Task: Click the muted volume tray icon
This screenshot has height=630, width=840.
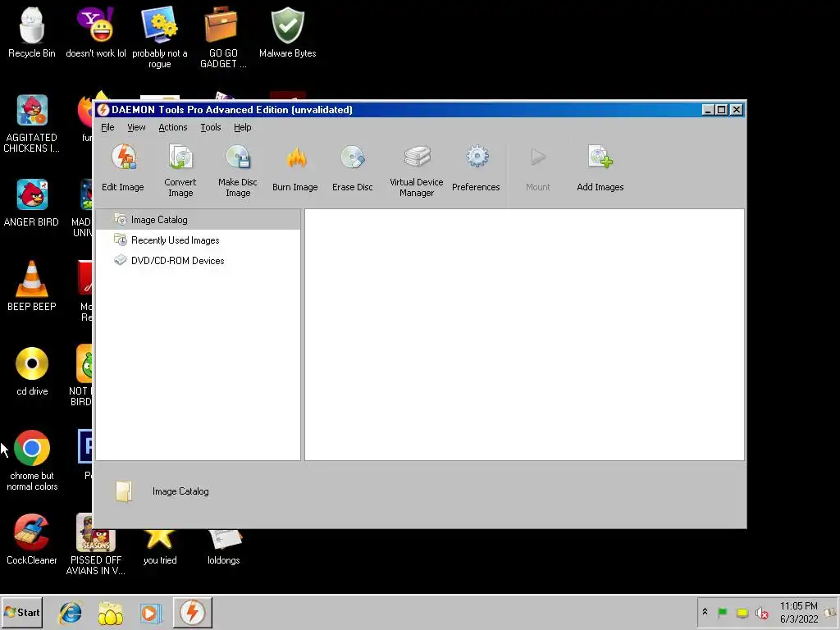Action: coord(762,612)
